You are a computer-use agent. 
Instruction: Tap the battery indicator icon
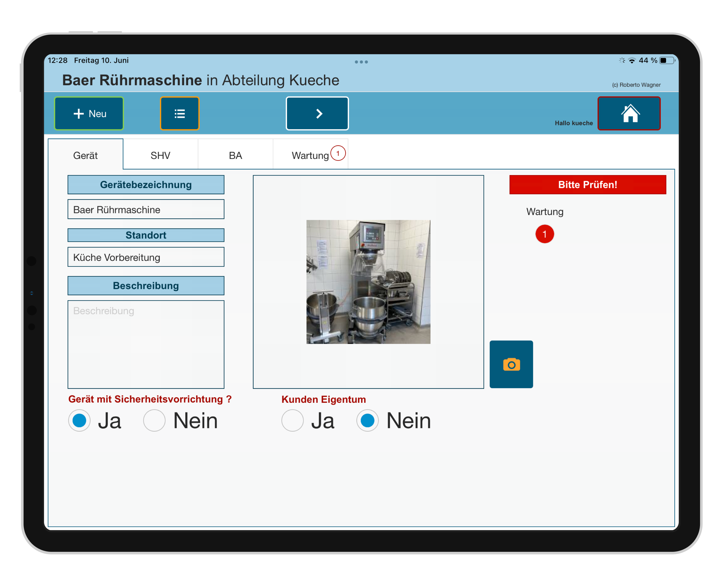667,61
